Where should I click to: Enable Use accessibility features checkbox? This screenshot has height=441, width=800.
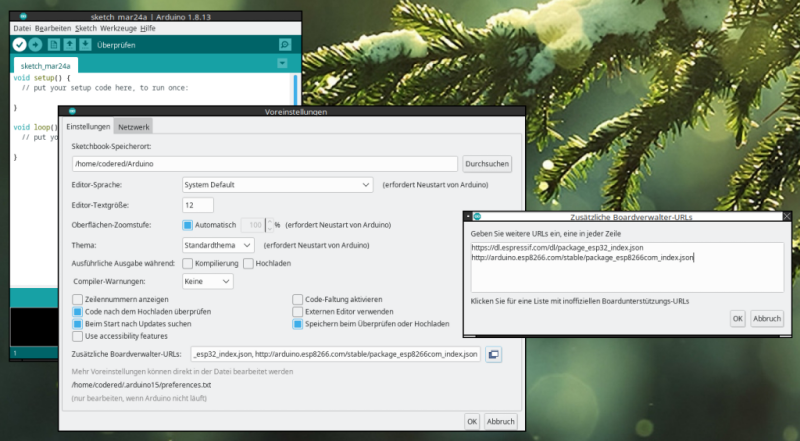[77, 336]
